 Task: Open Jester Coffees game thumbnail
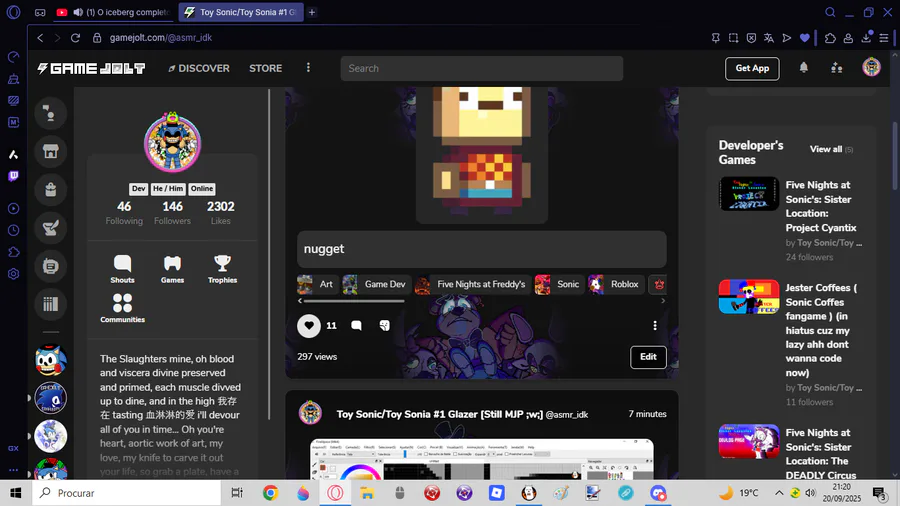point(748,297)
